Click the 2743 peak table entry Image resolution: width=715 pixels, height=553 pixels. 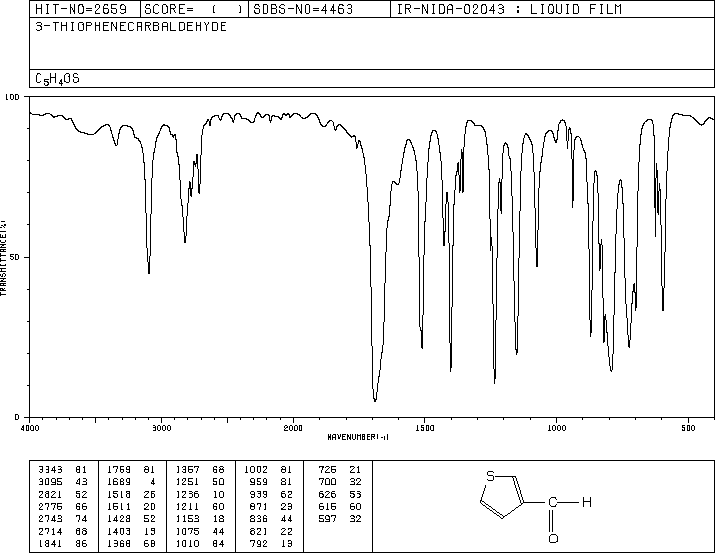[50, 519]
